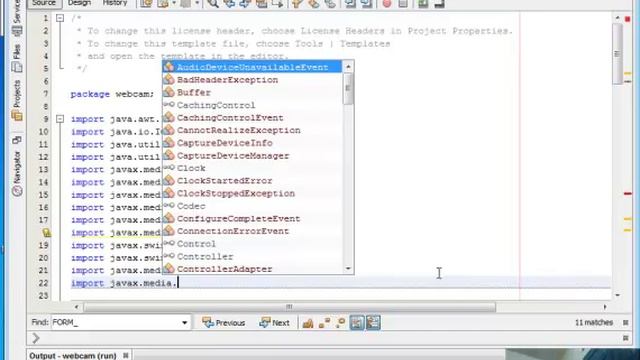This screenshot has height=360, width=640.
Task: Click the completion list scroll-down arrow
Action: click(x=348, y=269)
